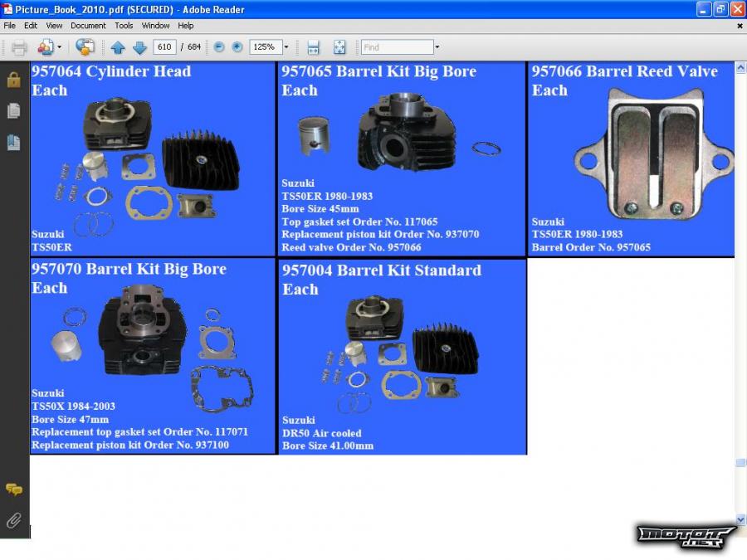The image size is (747, 560).
Task: Open the Tools menu
Action: (124, 26)
